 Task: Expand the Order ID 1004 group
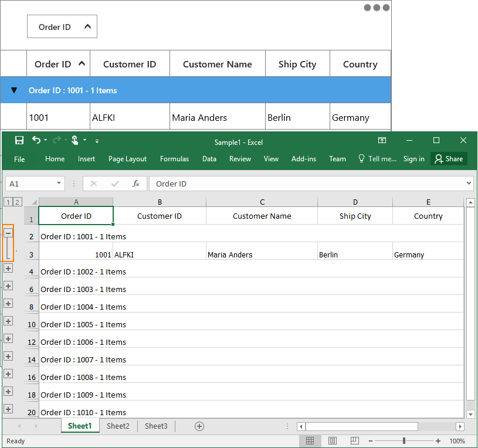pyautogui.click(x=8, y=304)
